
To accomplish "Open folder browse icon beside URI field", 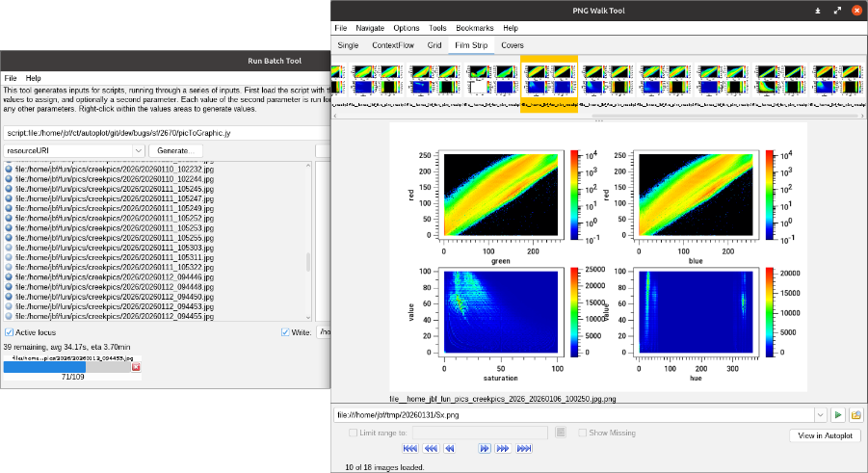I will pos(855,415).
